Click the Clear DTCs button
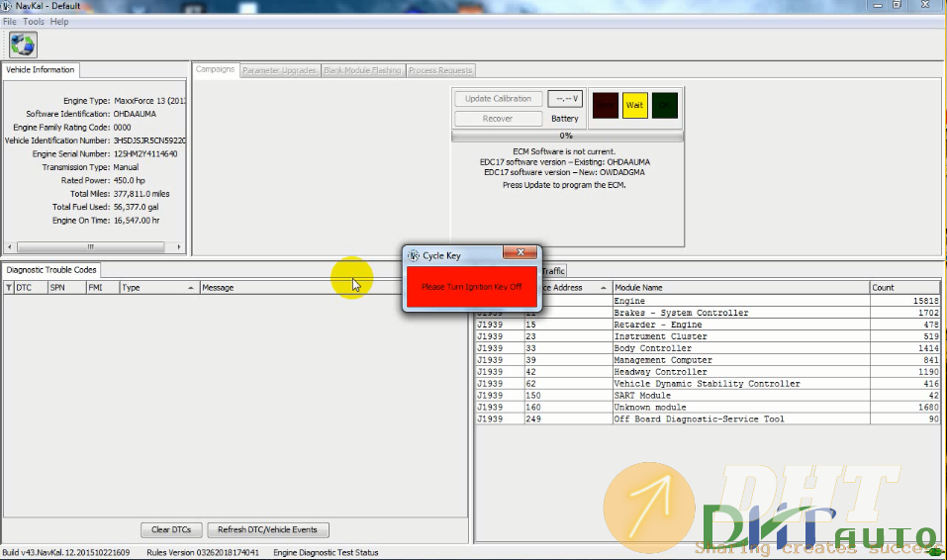947x560 pixels. tap(171, 529)
